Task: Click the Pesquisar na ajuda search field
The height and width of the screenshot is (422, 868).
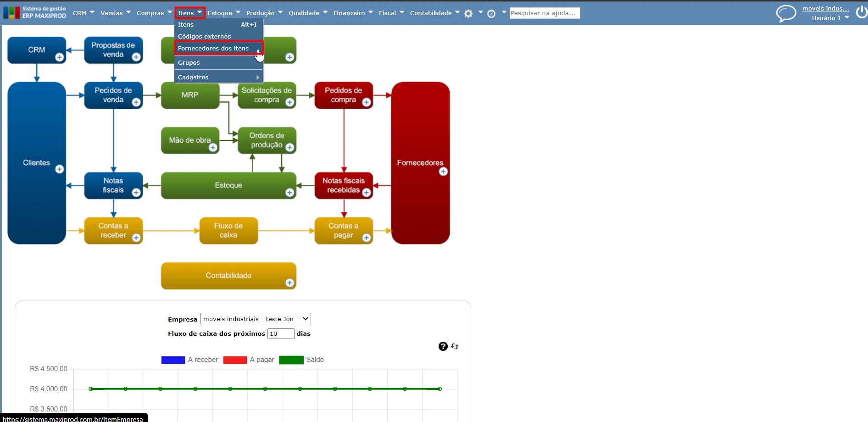Action: coord(545,13)
